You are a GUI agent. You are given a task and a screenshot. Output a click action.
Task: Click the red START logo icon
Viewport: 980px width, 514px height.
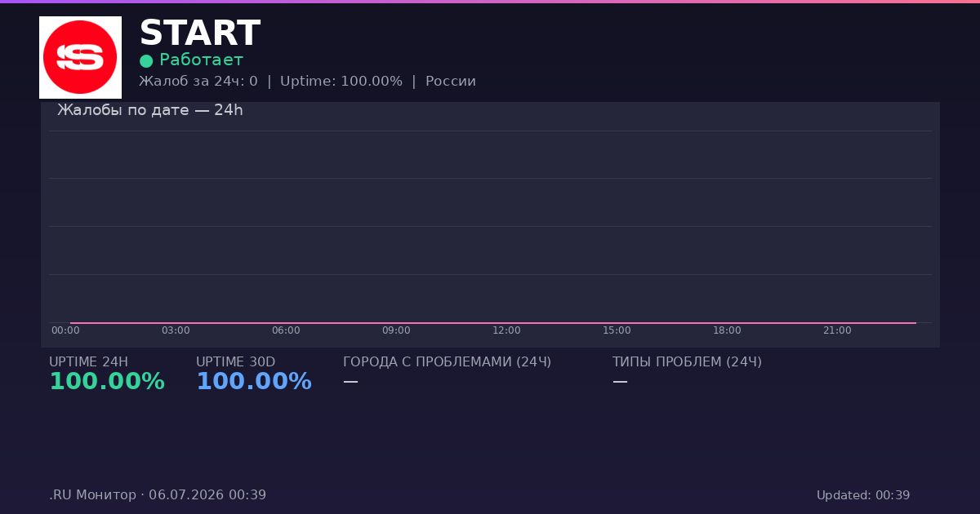pos(80,57)
